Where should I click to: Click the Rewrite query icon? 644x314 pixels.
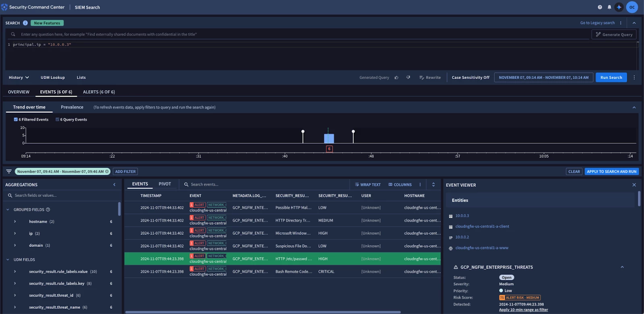click(421, 78)
